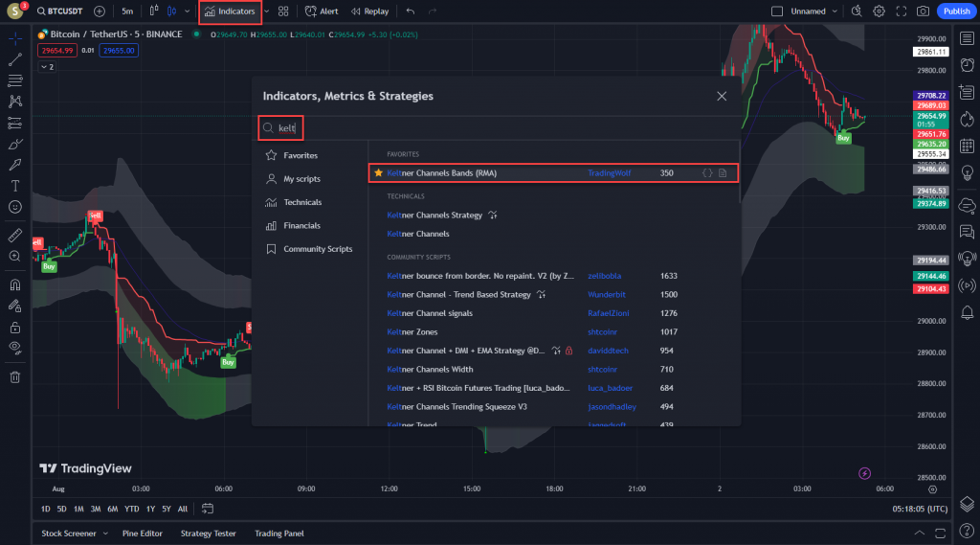Screen dimensions: 980x545
Task: Create an Alert from top toolbar
Action: 322,11
